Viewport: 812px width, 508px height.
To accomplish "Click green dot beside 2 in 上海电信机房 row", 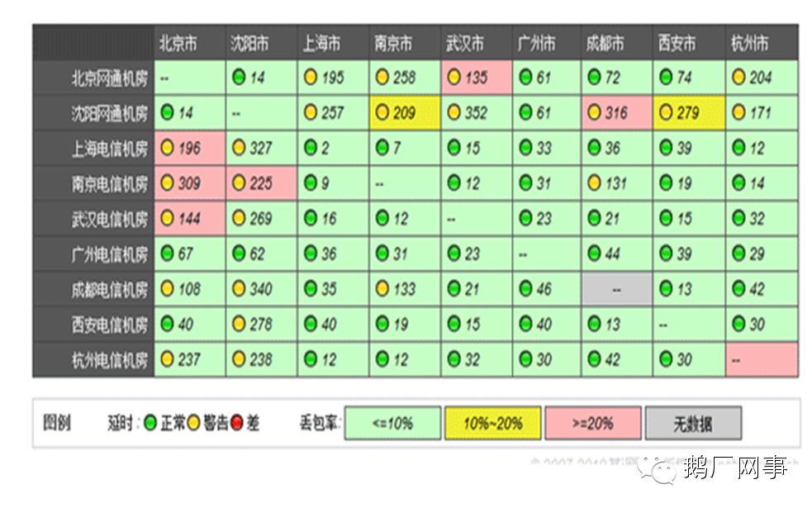I will pyautogui.click(x=311, y=148).
